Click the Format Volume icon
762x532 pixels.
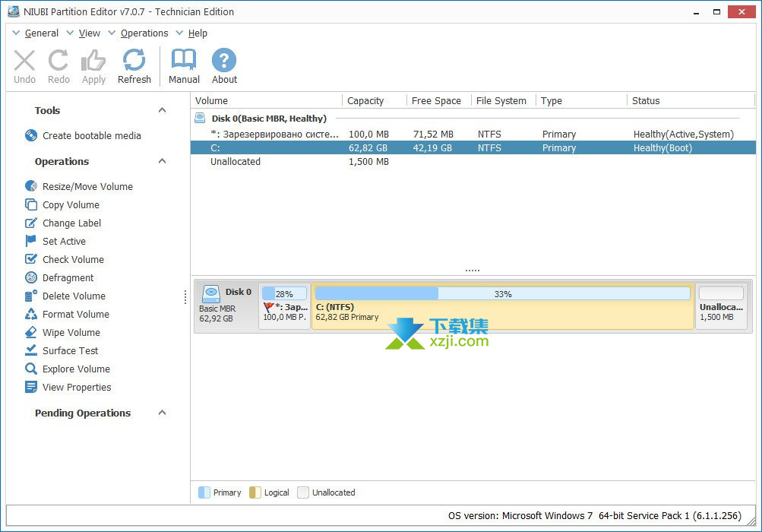pyautogui.click(x=31, y=314)
